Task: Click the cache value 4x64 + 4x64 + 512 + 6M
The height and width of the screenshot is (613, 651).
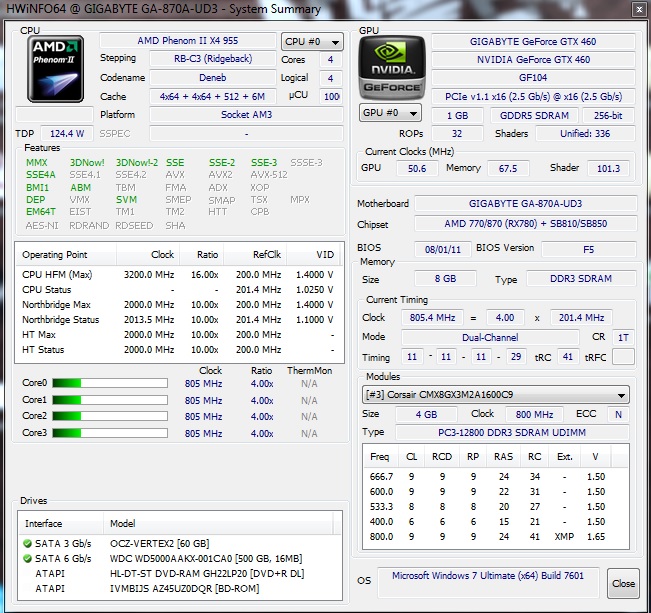Action: click(213, 97)
